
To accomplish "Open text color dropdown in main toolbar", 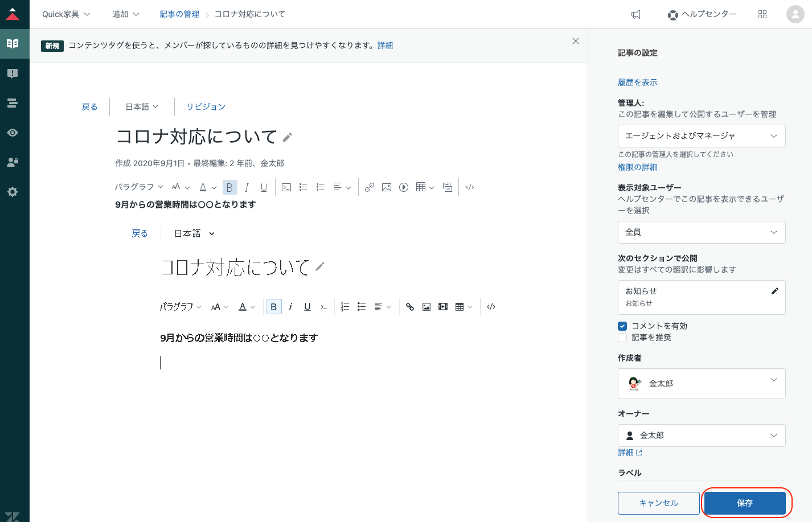I will [x=208, y=187].
